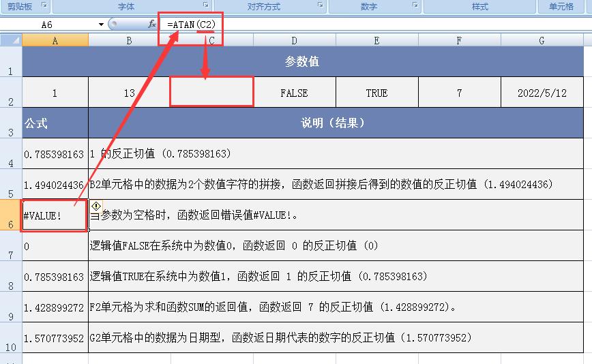Select column F header
592x364 pixels.
(x=460, y=40)
